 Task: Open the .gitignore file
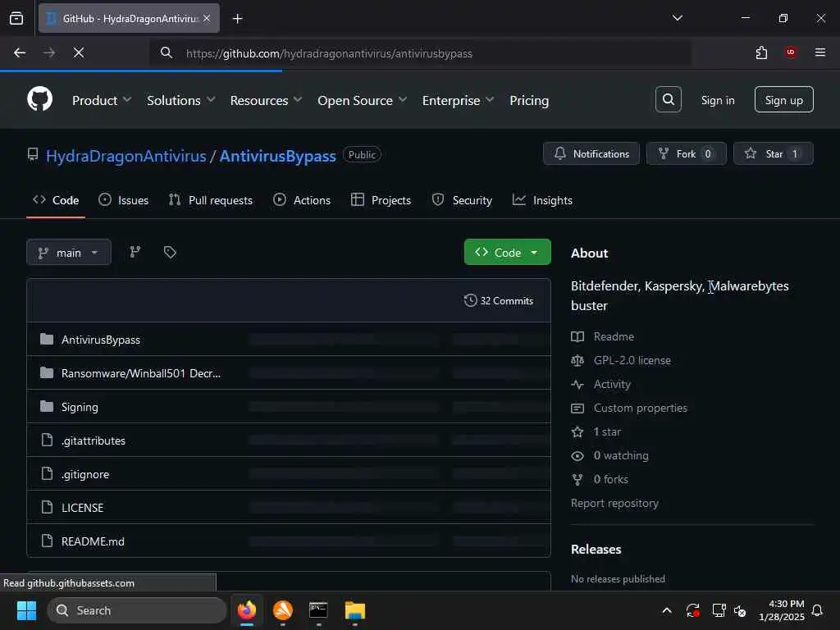click(85, 474)
